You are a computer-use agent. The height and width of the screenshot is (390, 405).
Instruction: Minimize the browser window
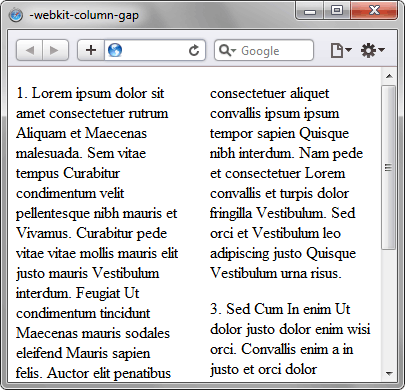tap(310, 11)
